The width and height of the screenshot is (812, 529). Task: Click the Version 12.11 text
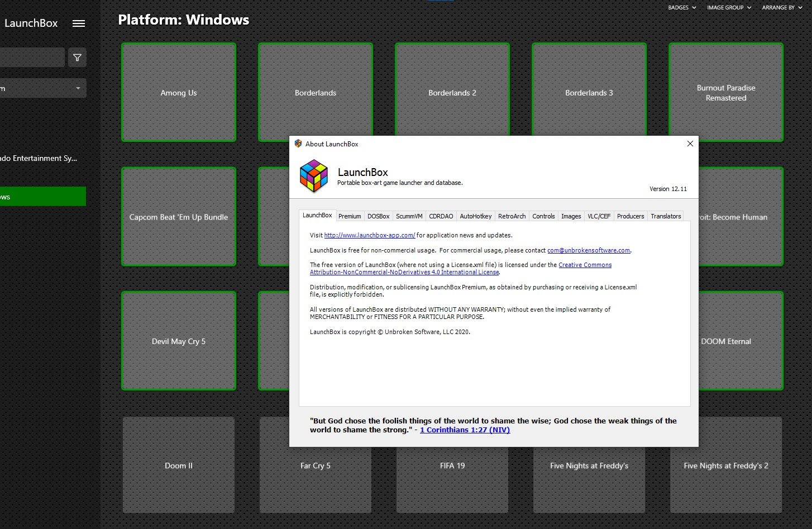coord(668,189)
